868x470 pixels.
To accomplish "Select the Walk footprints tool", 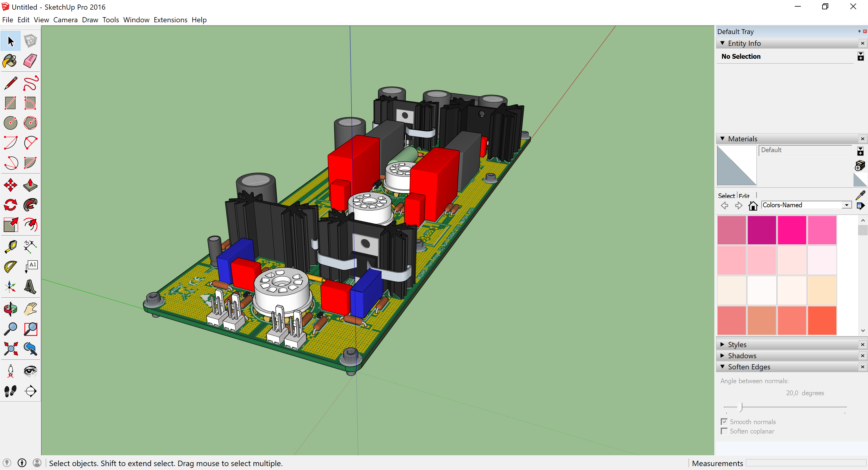I will pyautogui.click(x=10, y=391).
